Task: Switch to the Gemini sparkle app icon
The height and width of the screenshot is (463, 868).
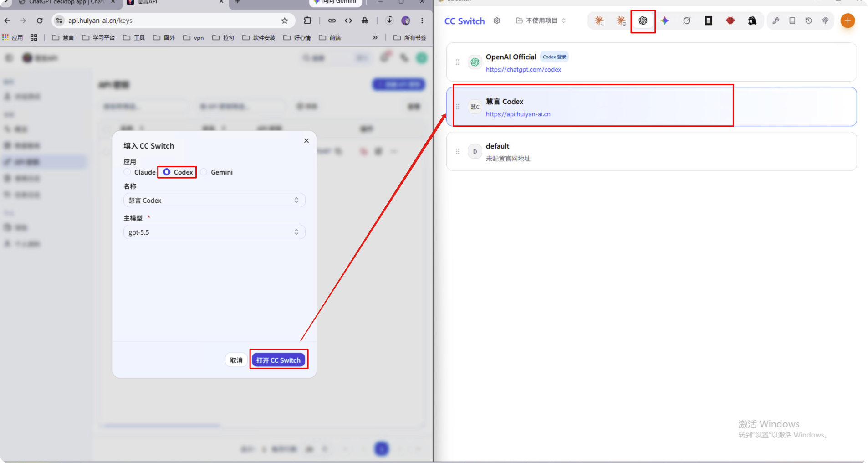Action: [665, 21]
